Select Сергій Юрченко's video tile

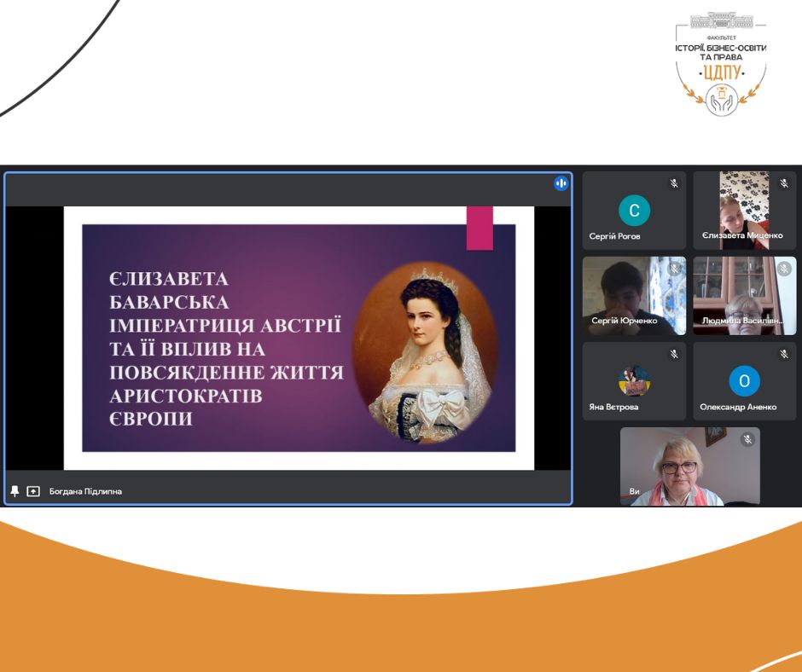pyautogui.click(x=634, y=295)
